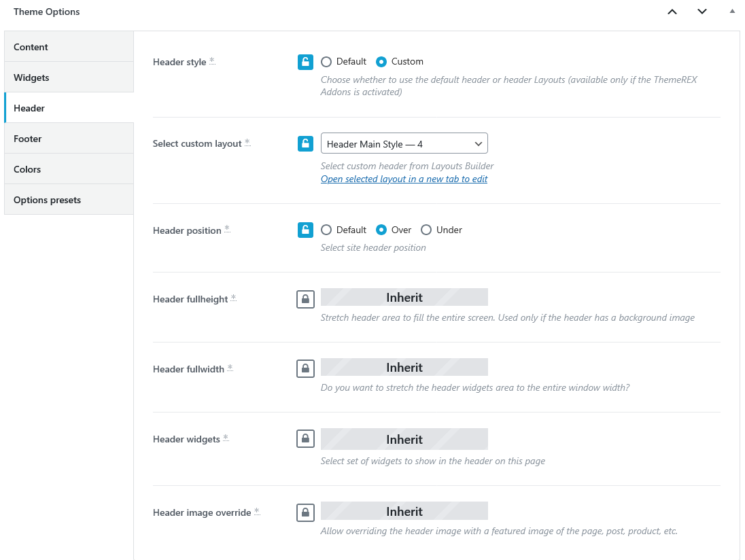Click the Inherit bar for Header fullwidth
745x560 pixels.
point(404,367)
